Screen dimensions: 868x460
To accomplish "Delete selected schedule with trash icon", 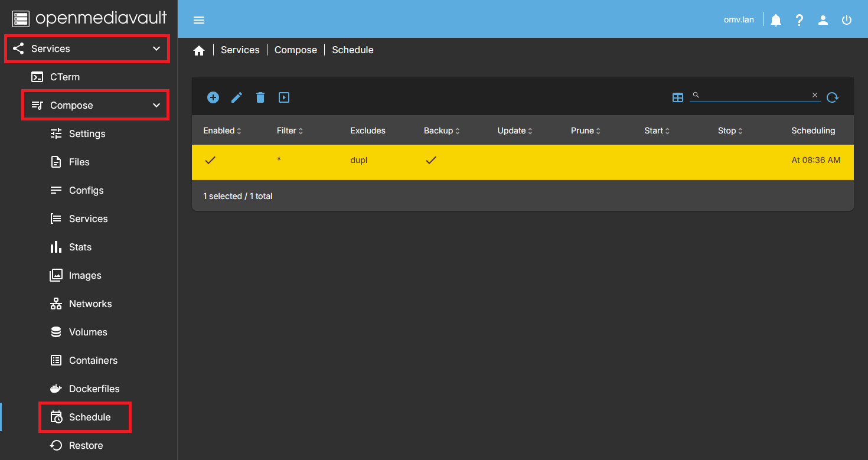I will 260,97.
